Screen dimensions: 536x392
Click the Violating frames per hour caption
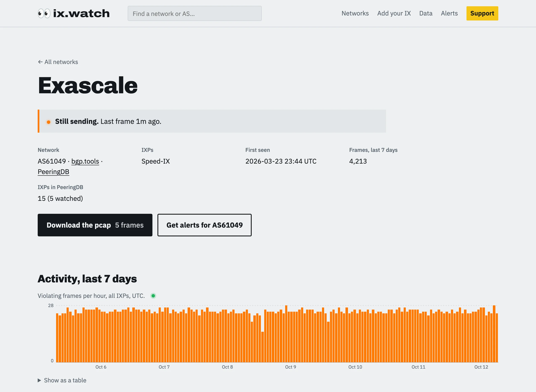[91, 296]
